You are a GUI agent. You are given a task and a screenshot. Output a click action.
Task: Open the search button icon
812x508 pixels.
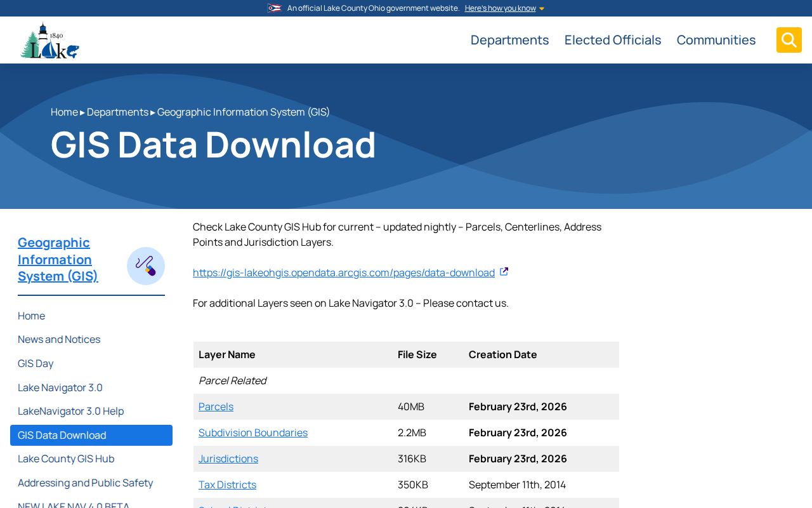[x=789, y=40]
